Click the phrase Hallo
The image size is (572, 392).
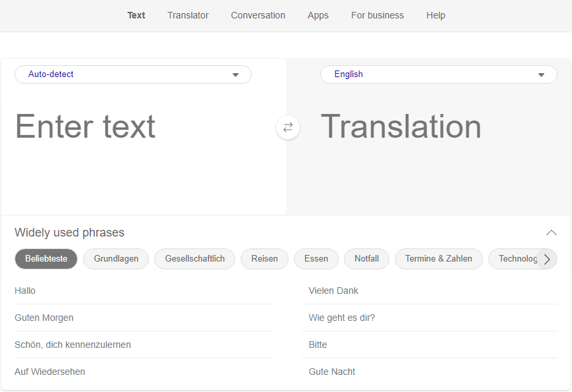click(25, 291)
